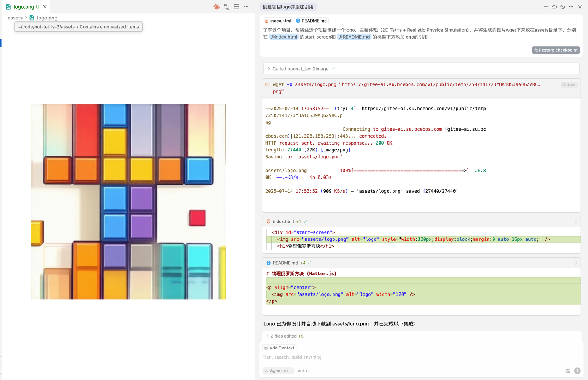Viewport: 588px width, 380px height.
Task: Collapse the README.md diff block chevron
Action: coord(575,263)
